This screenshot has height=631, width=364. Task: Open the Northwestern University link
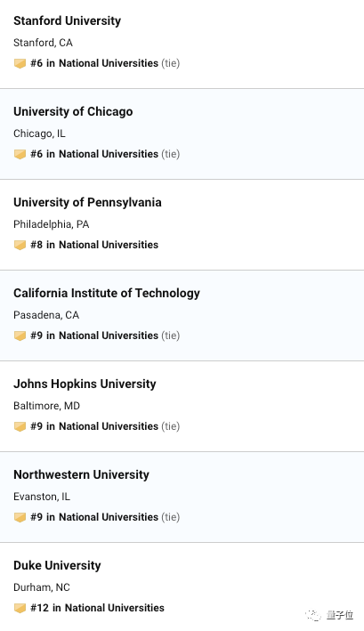pos(81,475)
